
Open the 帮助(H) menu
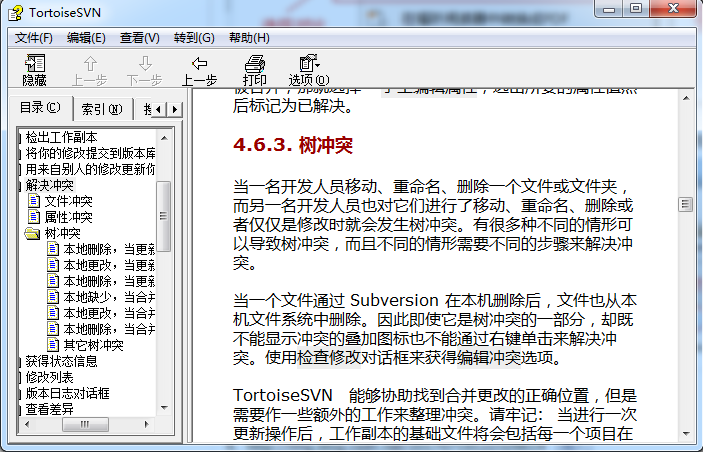(249, 38)
